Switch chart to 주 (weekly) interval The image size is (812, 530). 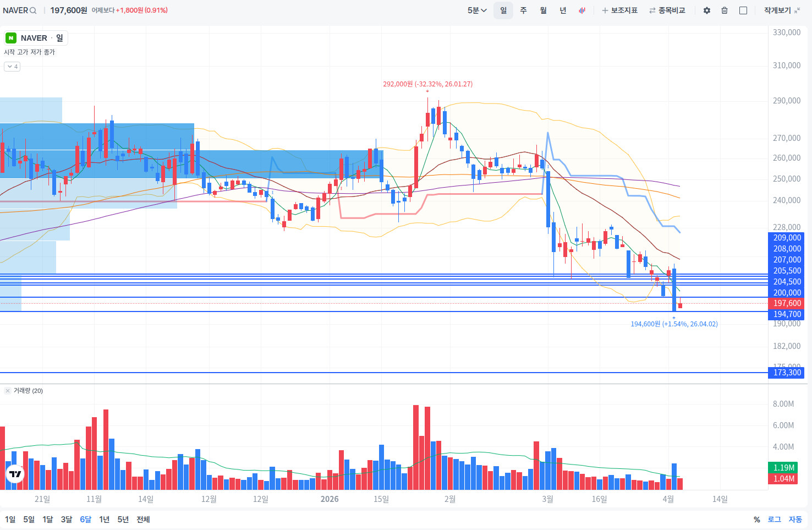[x=523, y=10]
